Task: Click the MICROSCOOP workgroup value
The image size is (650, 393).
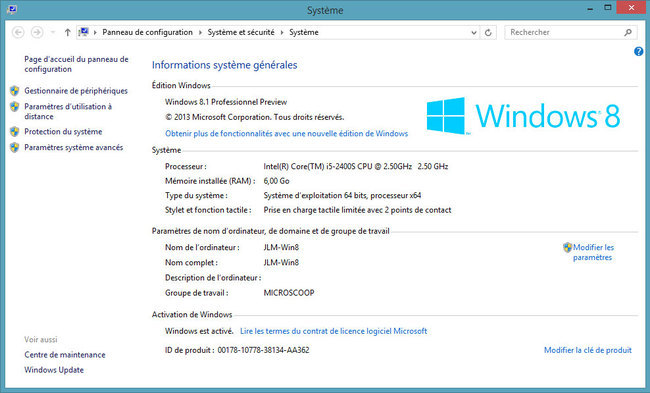Action: (289, 293)
